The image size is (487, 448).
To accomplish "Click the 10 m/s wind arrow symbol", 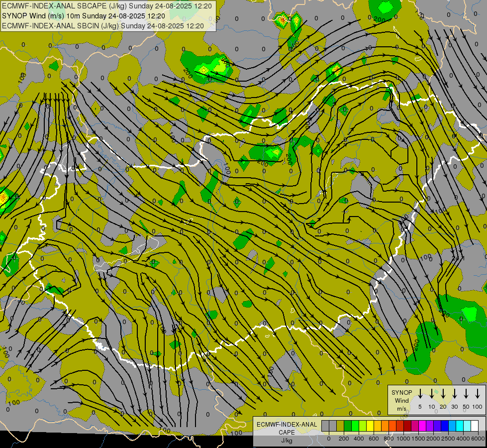I will pos(432,393).
